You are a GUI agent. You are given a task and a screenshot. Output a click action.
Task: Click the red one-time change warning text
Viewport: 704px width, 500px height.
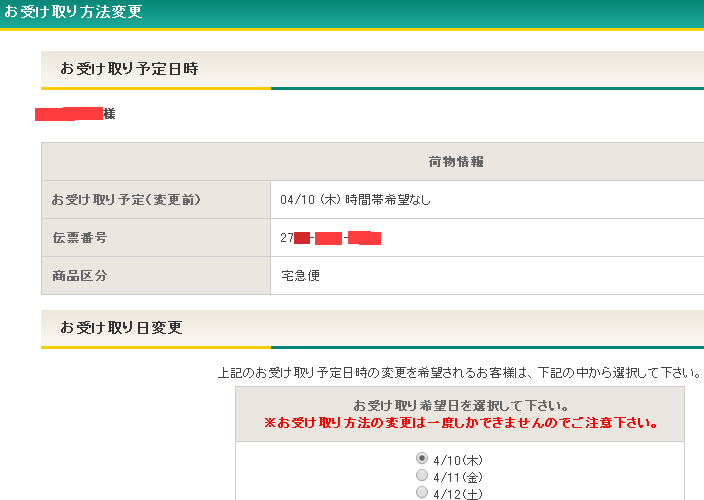pos(460,423)
